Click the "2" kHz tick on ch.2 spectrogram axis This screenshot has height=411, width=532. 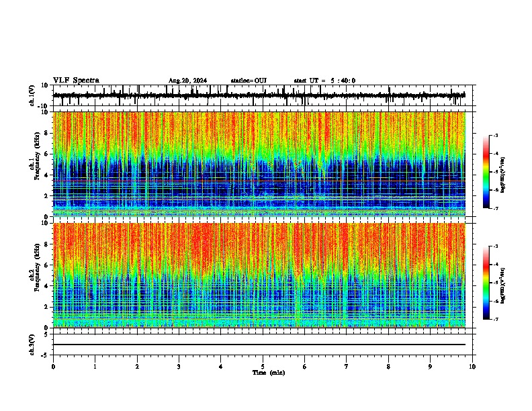pos(47,307)
